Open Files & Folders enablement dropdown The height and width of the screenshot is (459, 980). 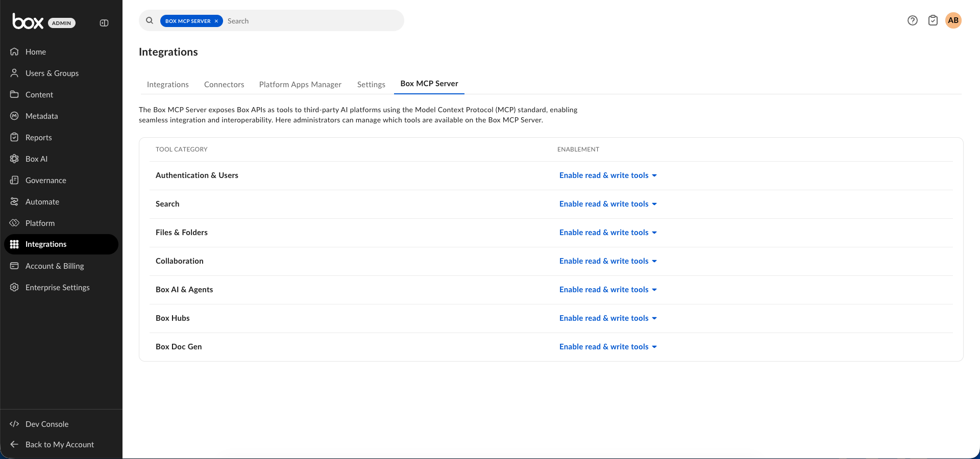pyautogui.click(x=608, y=233)
